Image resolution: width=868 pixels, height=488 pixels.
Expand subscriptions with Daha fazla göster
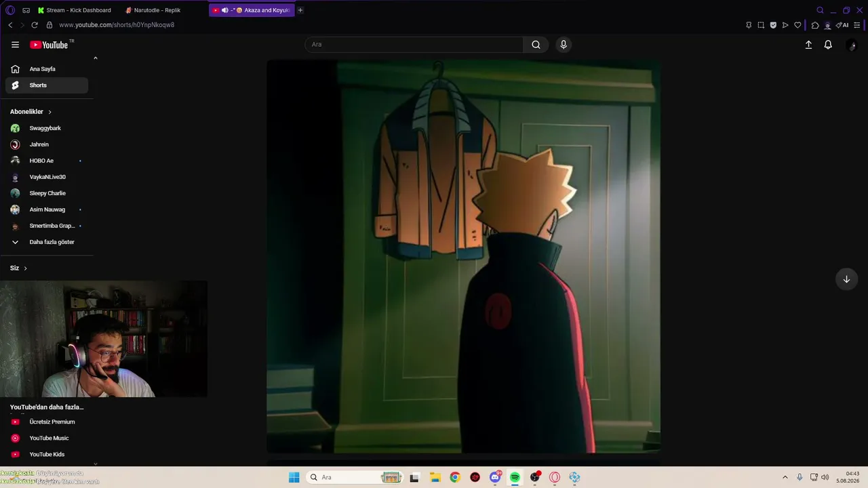tap(47, 242)
